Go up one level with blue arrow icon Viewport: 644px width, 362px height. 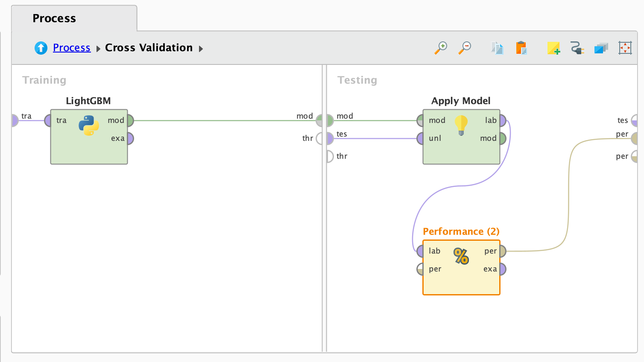tap(41, 48)
